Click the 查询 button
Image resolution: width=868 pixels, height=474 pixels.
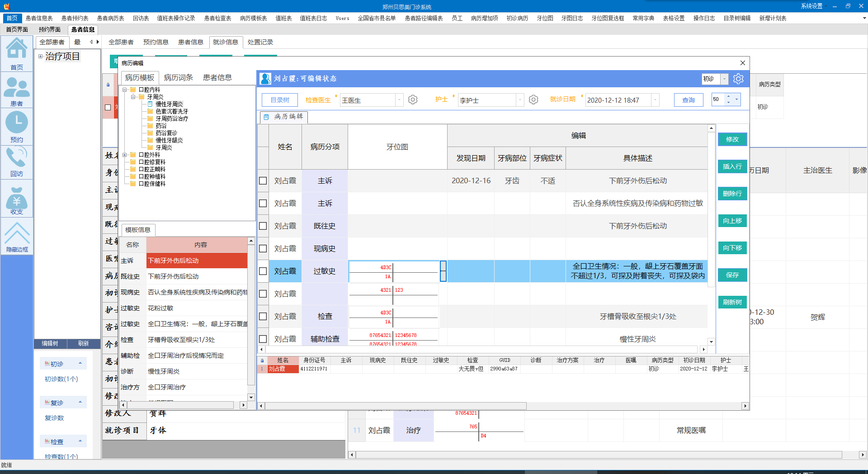689,100
